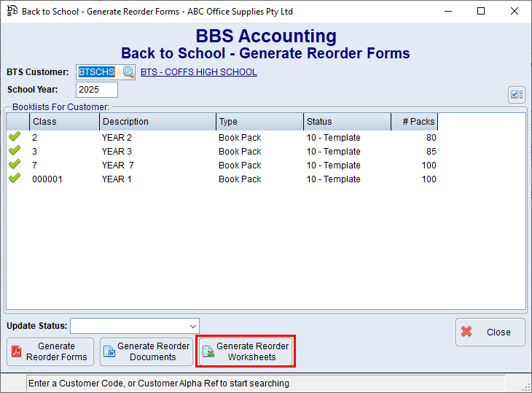Toggle the green tick for YEAR 3 row
Viewport: 532px width, 393px height.
point(15,151)
